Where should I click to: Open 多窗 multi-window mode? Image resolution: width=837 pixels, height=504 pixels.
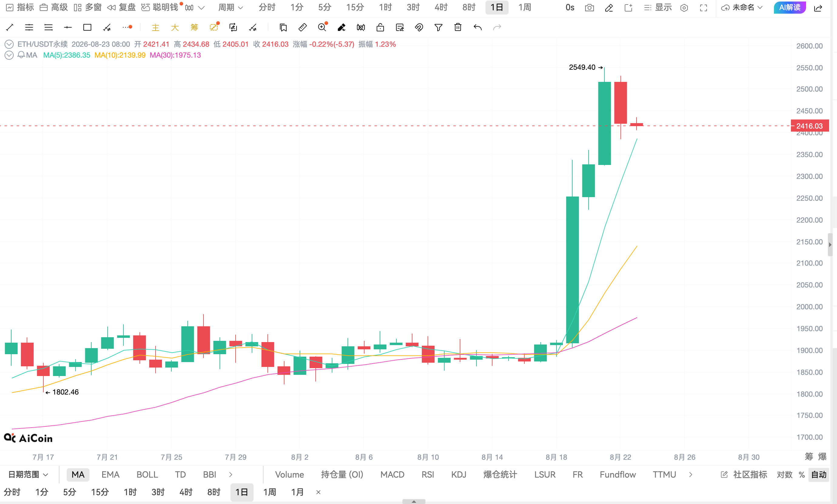(x=88, y=8)
